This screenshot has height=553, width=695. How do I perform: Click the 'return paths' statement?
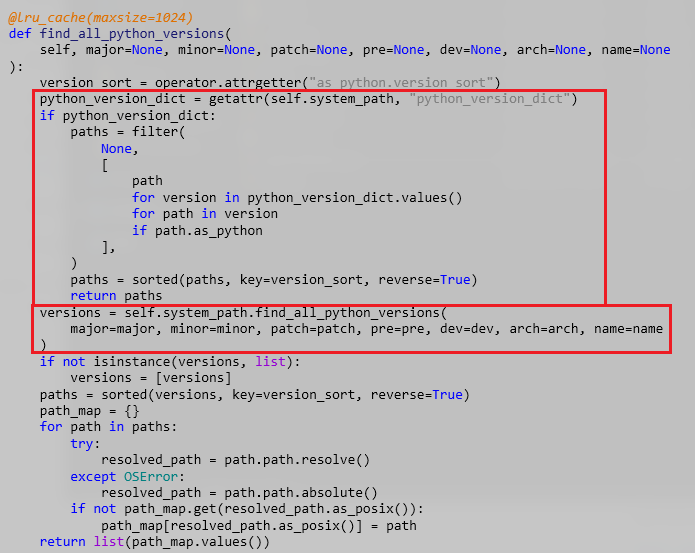[x=116, y=296]
